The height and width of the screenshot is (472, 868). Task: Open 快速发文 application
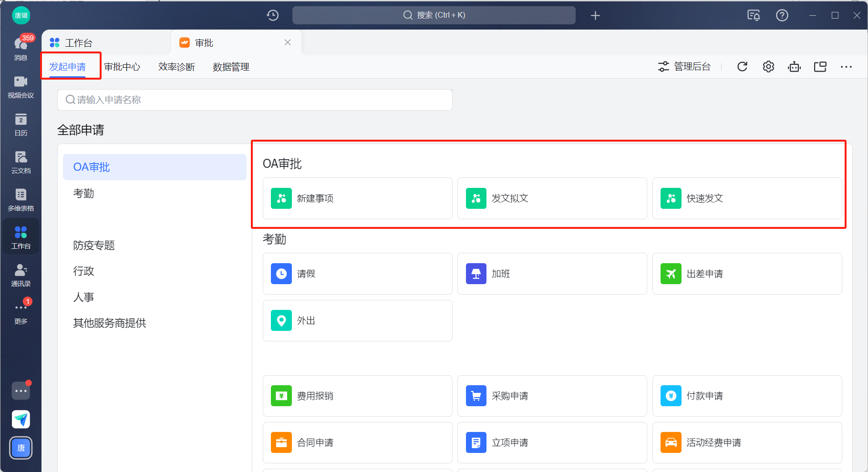(747, 198)
